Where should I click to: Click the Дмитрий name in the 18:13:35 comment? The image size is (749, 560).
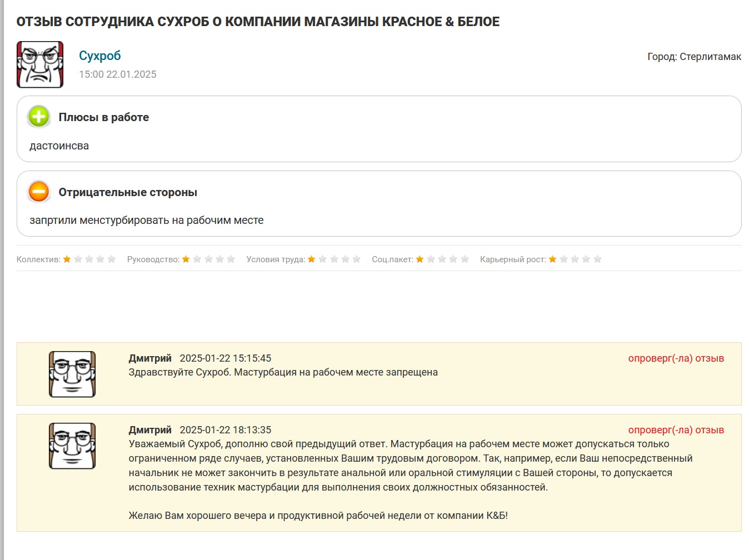tap(150, 430)
